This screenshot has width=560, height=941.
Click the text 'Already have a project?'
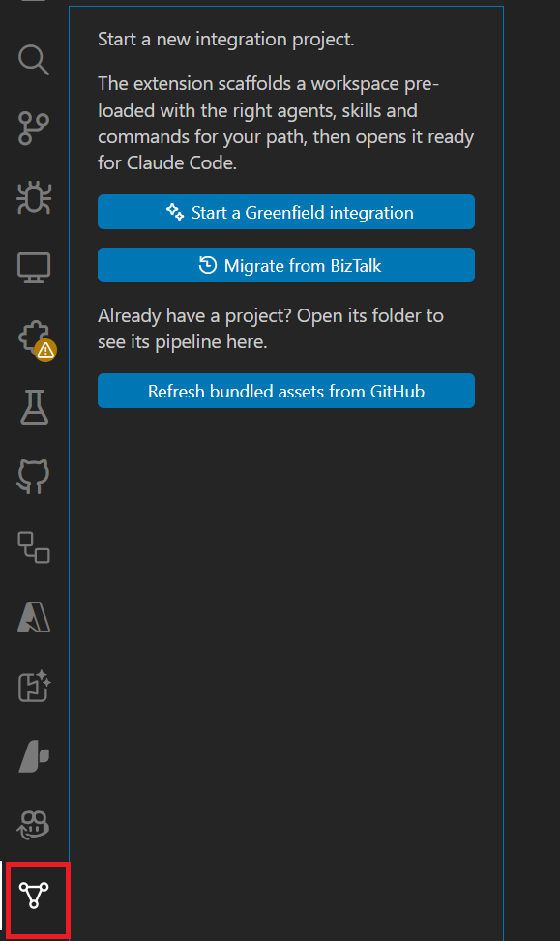[x=195, y=315]
